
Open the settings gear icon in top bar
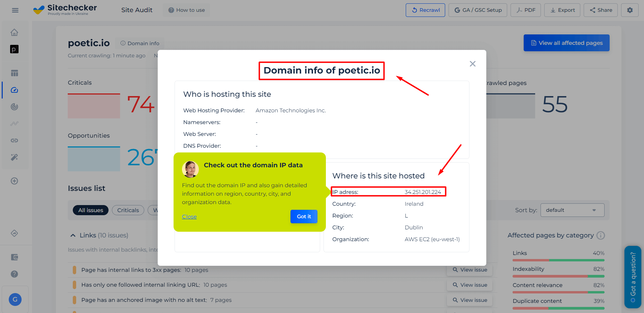click(x=630, y=10)
